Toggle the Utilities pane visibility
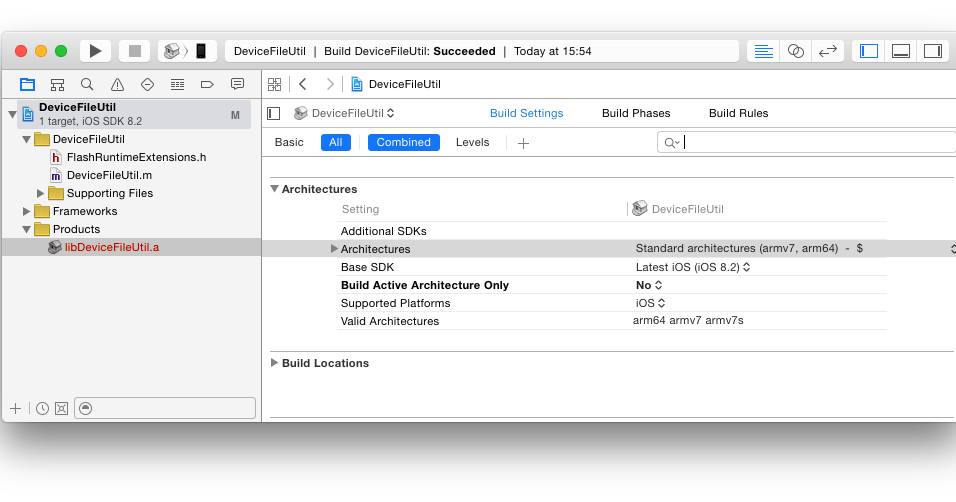Viewport: 956px width, 502px height. (x=933, y=51)
